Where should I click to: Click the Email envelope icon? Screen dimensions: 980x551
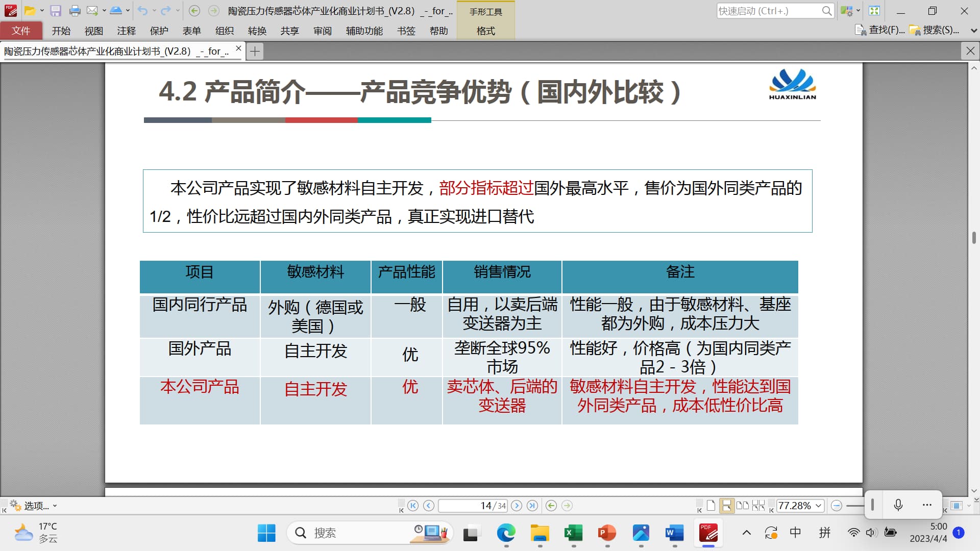pyautogui.click(x=92, y=11)
